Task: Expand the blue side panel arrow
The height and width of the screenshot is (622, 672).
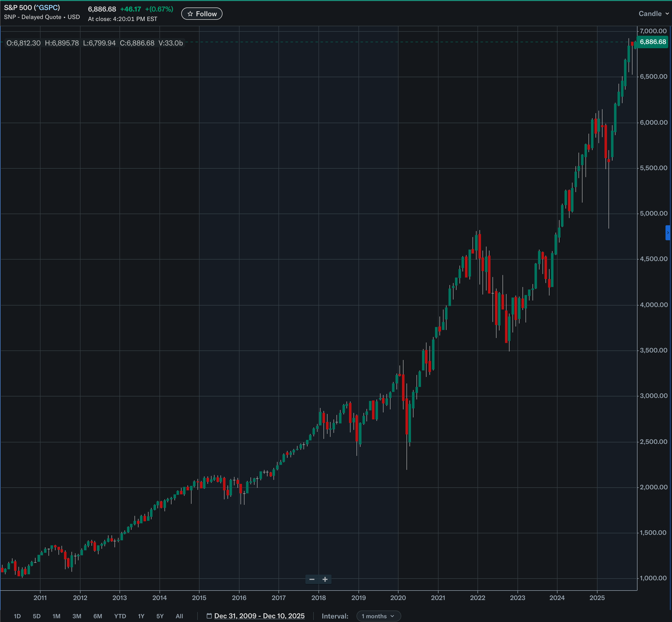Action: [x=667, y=233]
